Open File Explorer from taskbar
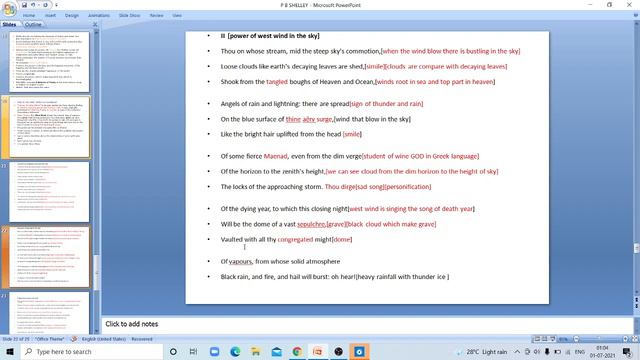640x360 pixels. [256, 351]
